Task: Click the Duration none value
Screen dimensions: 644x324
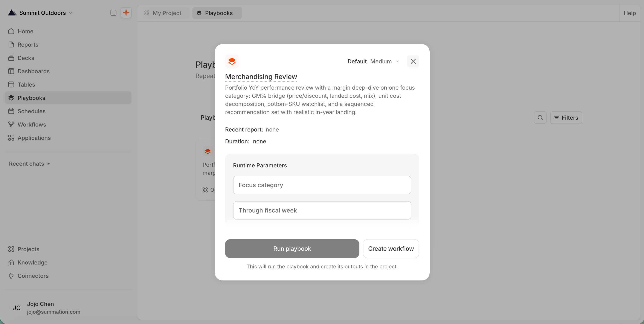Action: (259, 141)
